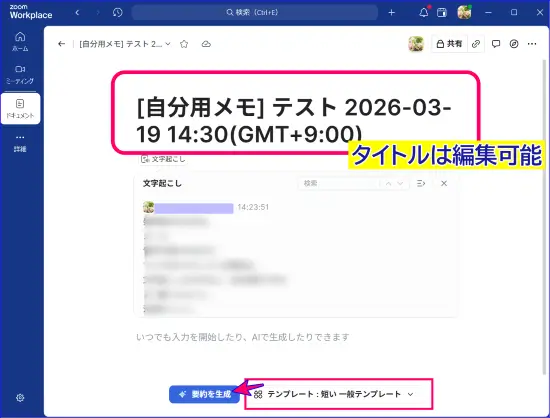Navigate forward with the top bar arrow

98,13
